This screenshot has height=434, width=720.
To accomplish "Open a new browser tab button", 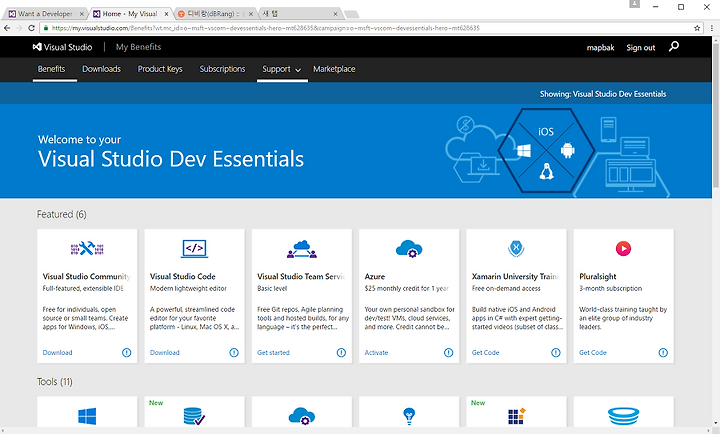I will (x=351, y=14).
